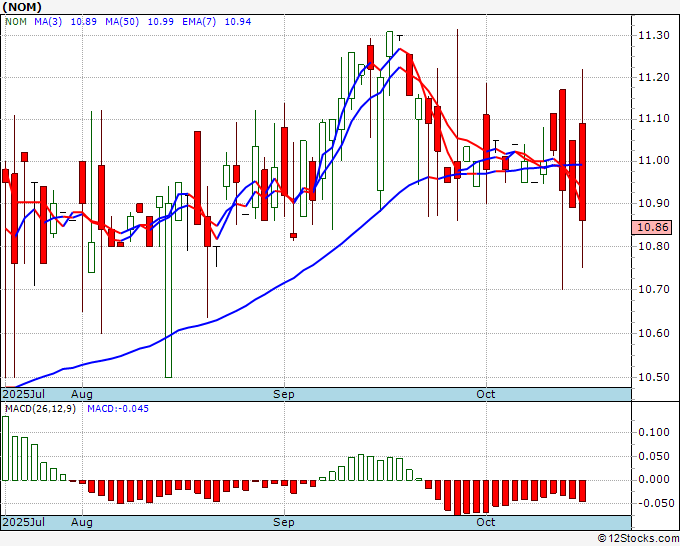Screen dimensions: 680x546
Task: Click the 10.50 price axis label
Action: pyautogui.click(x=654, y=377)
